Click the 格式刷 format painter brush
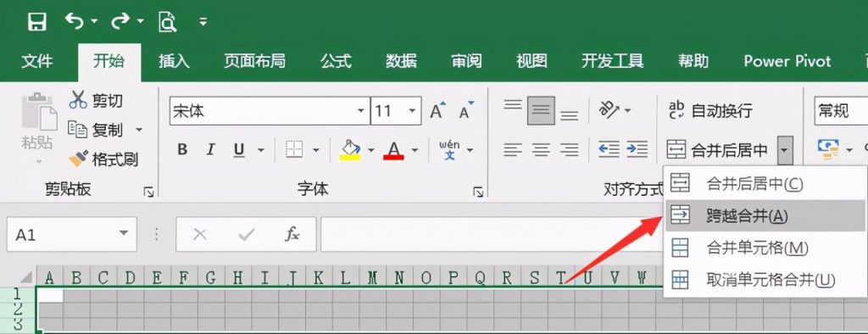This screenshot has width=868, height=334. (x=103, y=159)
